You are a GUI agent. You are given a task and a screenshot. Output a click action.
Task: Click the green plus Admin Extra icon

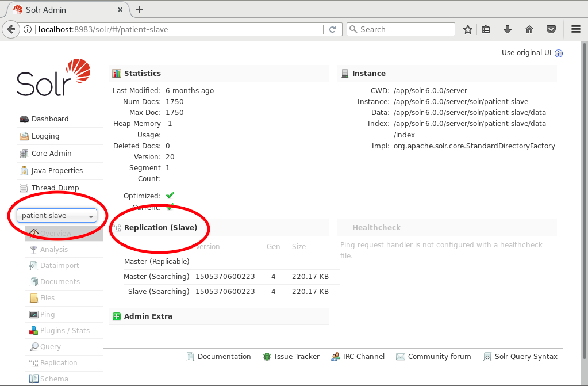(x=117, y=316)
